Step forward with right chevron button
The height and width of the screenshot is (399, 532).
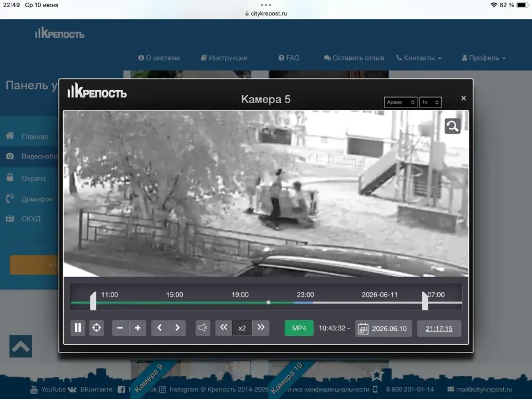(x=177, y=328)
